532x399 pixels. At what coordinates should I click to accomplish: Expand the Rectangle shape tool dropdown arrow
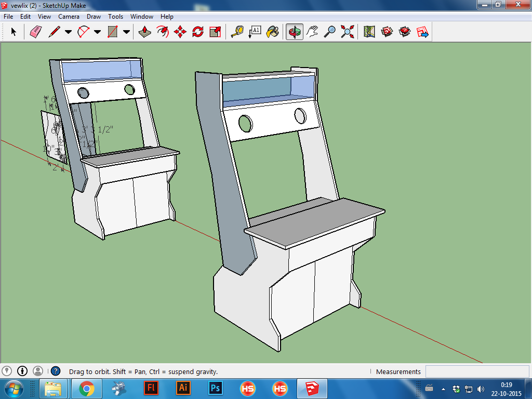(x=126, y=32)
